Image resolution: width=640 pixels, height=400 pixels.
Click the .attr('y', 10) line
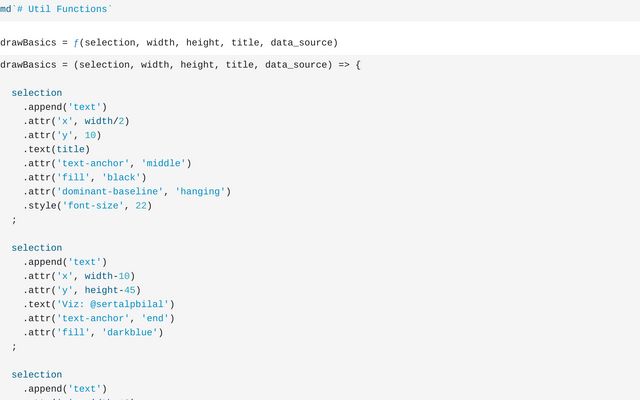coord(63,135)
